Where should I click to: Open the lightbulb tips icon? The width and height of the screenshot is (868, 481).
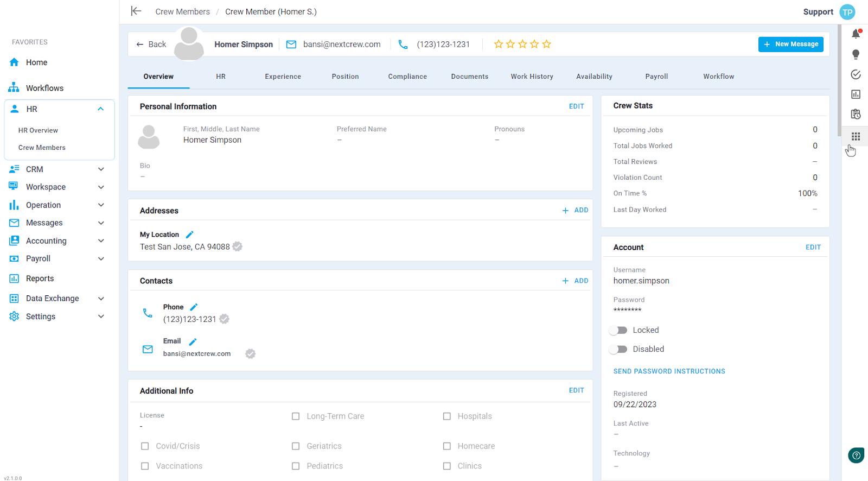[856, 54]
